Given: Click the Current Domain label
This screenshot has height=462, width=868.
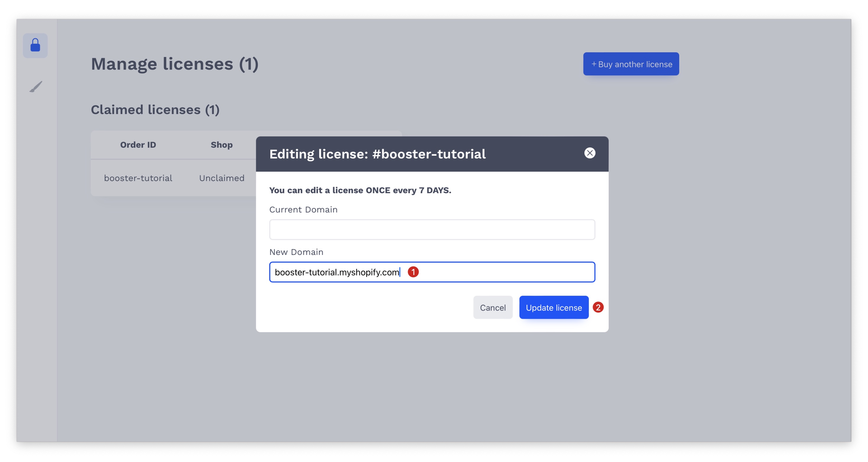Looking at the screenshot, I should [303, 210].
